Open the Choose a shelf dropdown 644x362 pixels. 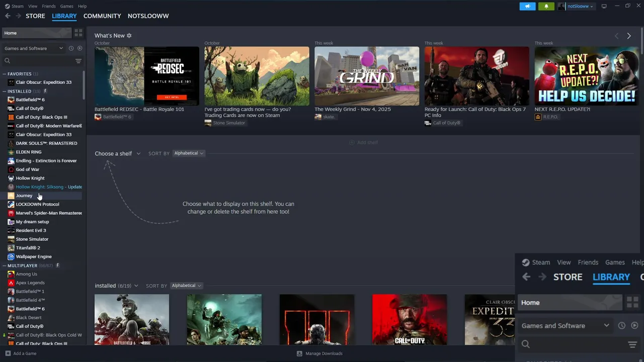tap(117, 153)
